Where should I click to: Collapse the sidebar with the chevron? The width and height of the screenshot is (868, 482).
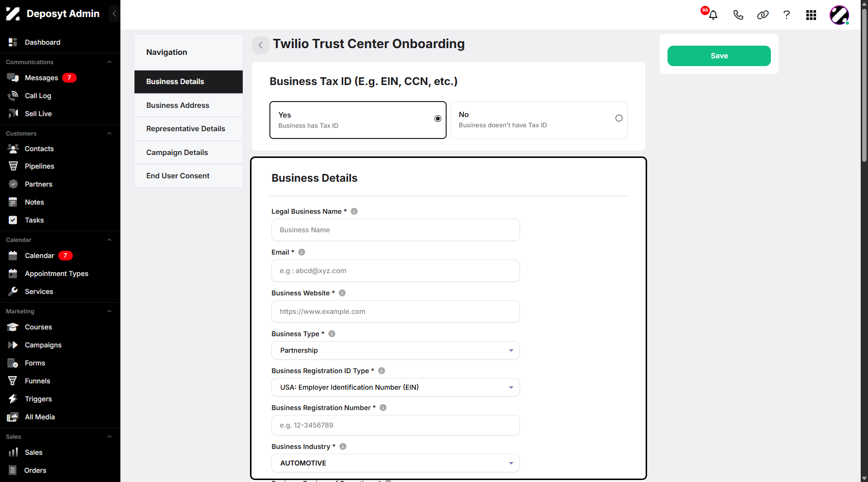(114, 14)
